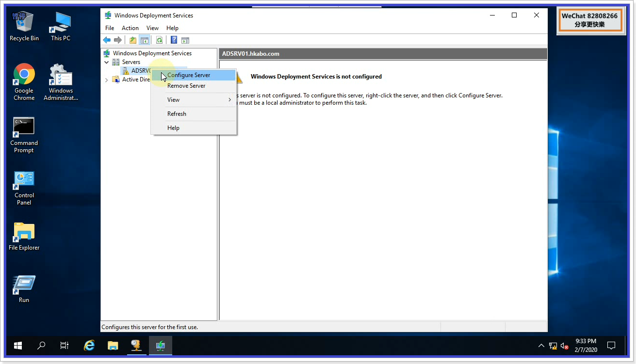Open Control Panel desktop shortcut
Image resolution: width=636 pixels, height=364 pixels.
click(24, 188)
